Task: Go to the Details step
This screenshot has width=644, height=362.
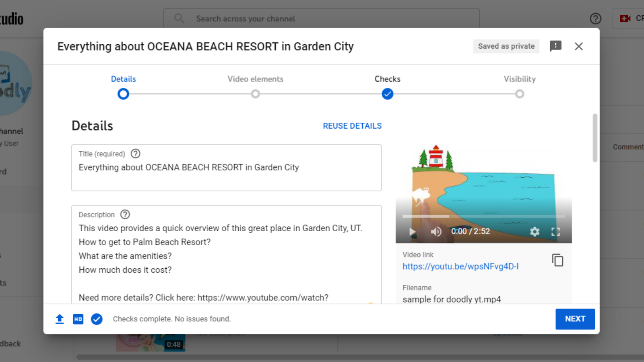Action: (x=124, y=79)
